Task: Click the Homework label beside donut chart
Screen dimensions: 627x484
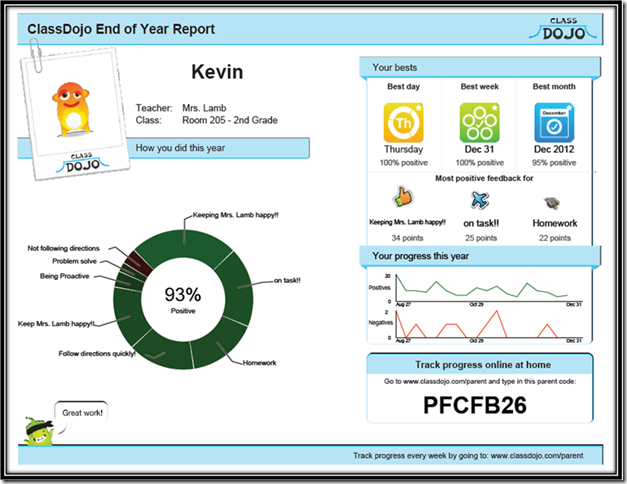Action: click(259, 363)
